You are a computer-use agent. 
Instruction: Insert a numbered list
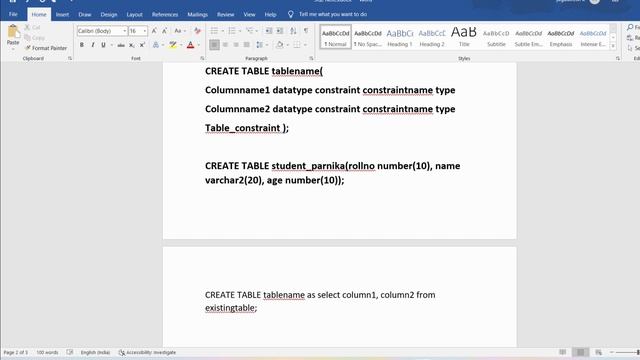(232, 31)
